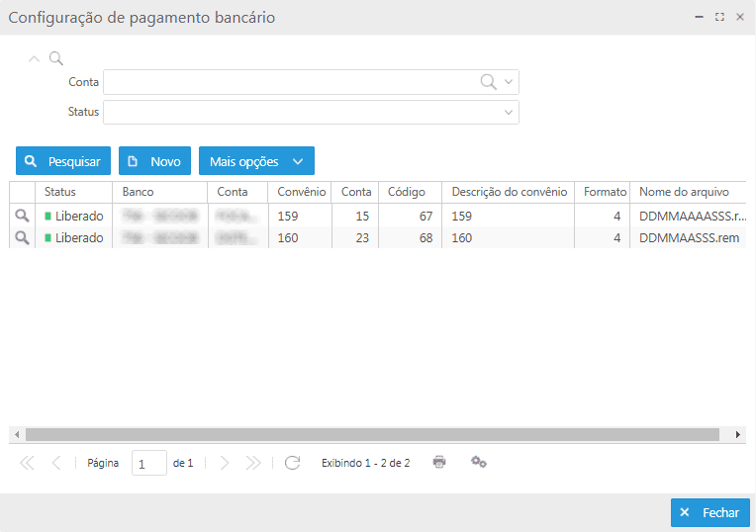Sort by the Convênio column header
Screen dimensions: 756x532
(301, 192)
